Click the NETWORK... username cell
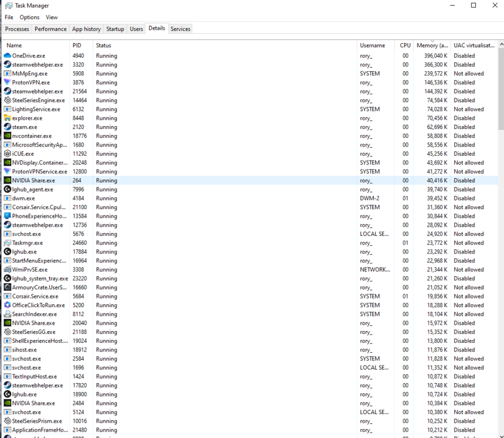504x438 pixels. [375, 270]
